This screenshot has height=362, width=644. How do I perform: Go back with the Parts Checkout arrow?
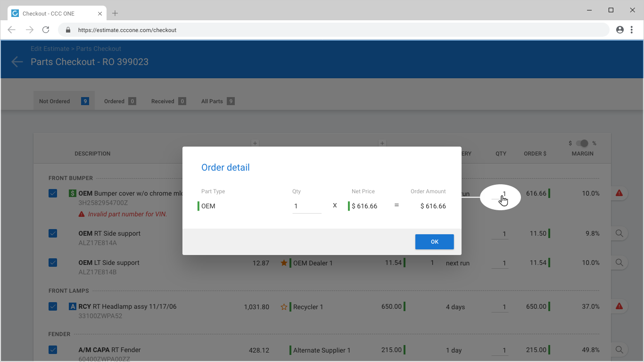coord(17,62)
